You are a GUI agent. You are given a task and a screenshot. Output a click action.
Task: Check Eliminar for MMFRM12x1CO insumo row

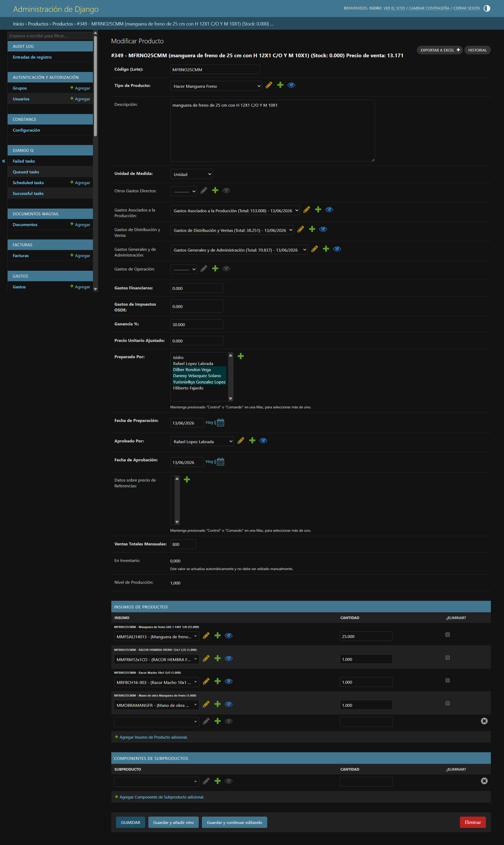click(448, 657)
